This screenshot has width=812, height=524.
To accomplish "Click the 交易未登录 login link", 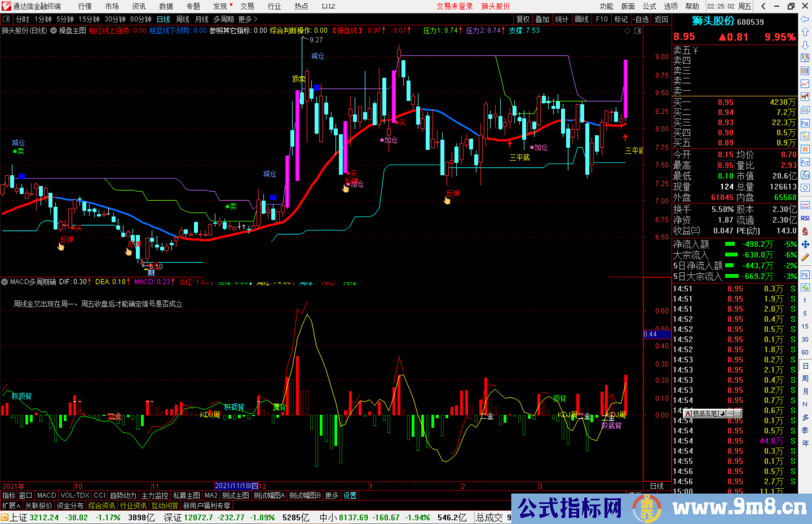I will [x=454, y=6].
